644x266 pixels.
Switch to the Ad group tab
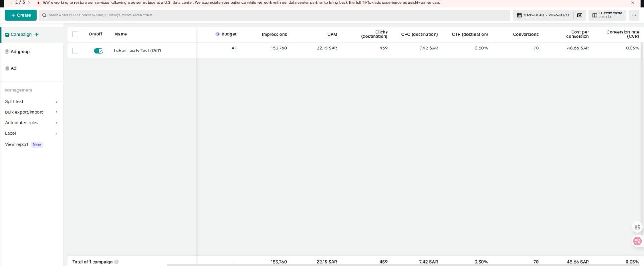coord(20,52)
